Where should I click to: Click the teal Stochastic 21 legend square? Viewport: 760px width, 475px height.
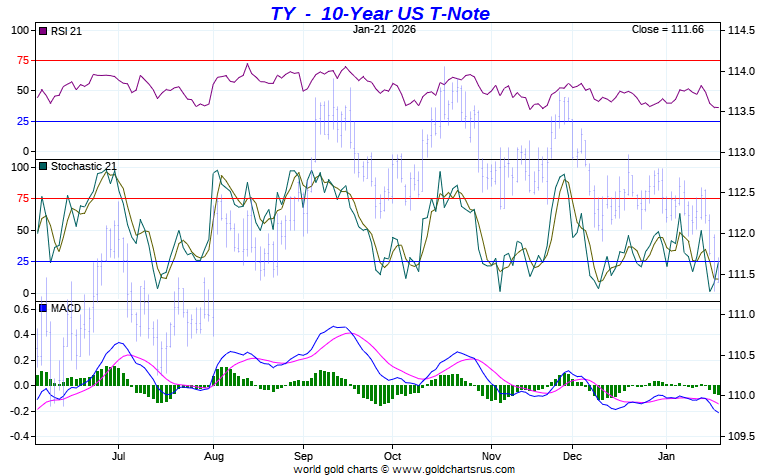(x=43, y=166)
